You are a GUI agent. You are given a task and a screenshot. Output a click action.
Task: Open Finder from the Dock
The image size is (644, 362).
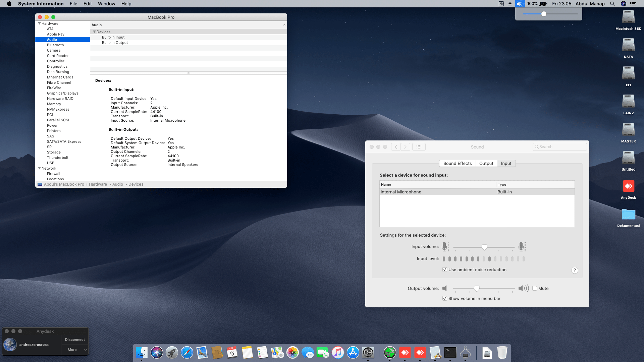(x=142, y=353)
